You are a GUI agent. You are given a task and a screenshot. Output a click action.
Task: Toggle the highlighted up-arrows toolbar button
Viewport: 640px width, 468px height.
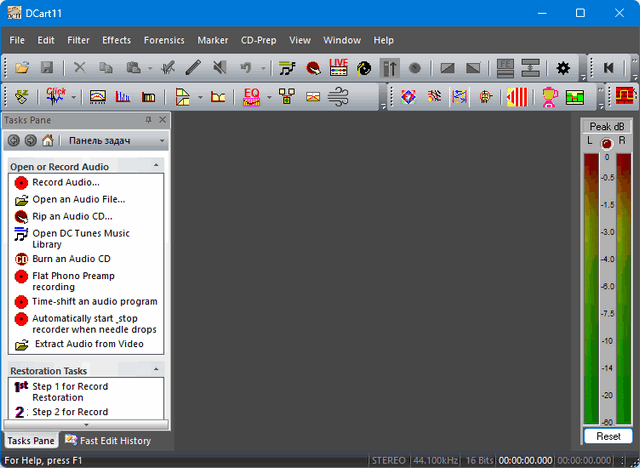tap(390, 68)
